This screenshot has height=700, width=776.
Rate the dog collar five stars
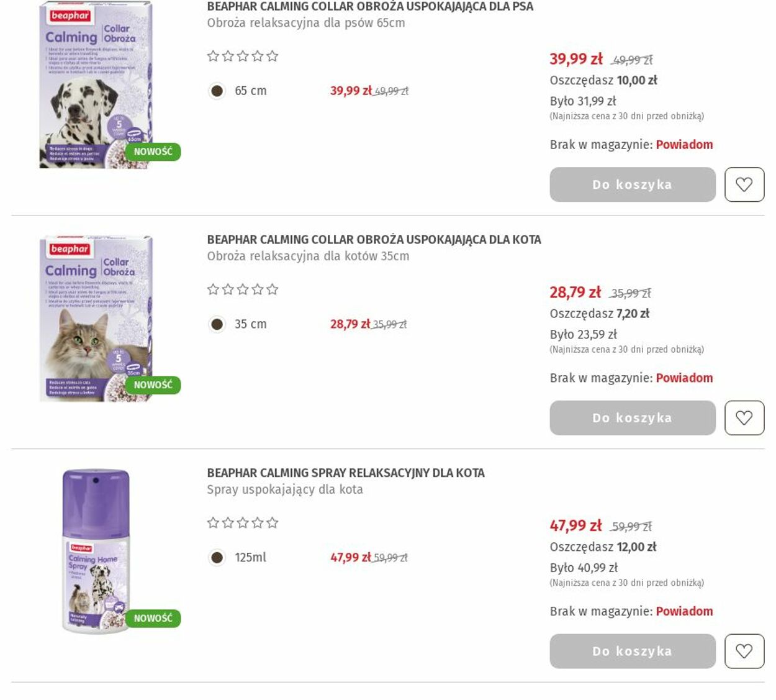pos(273,56)
